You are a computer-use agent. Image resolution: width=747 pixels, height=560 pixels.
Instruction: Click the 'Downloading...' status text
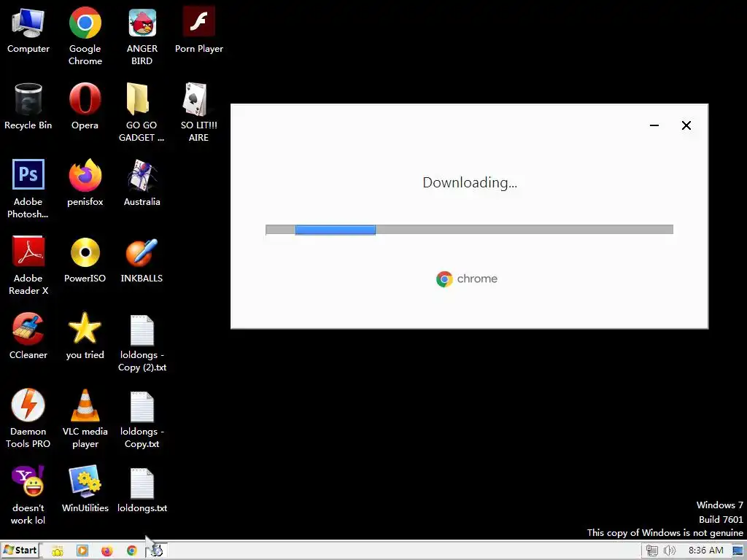tap(470, 182)
